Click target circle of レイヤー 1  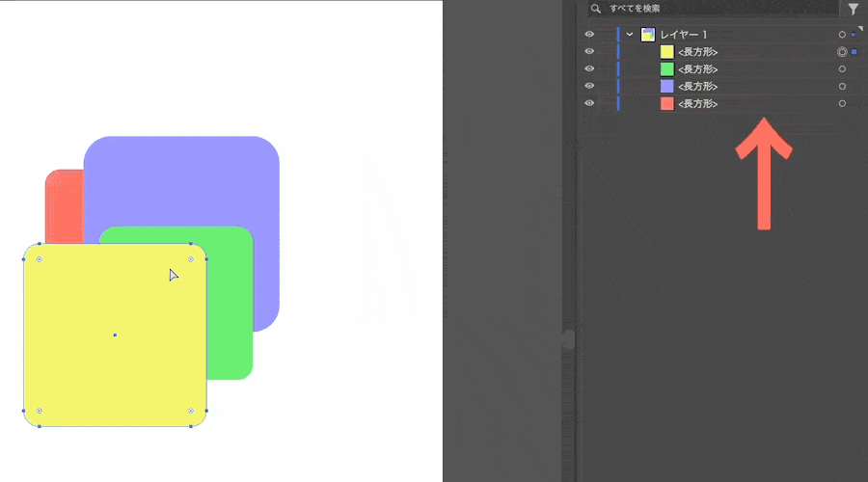[842, 35]
